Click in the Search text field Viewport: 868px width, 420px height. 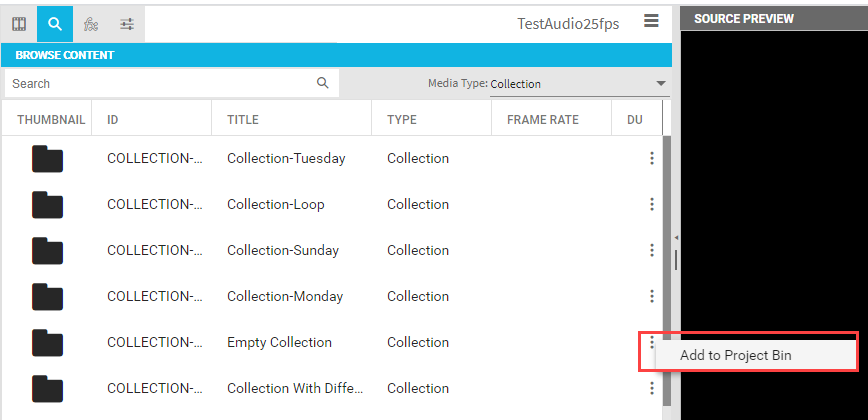[160, 84]
